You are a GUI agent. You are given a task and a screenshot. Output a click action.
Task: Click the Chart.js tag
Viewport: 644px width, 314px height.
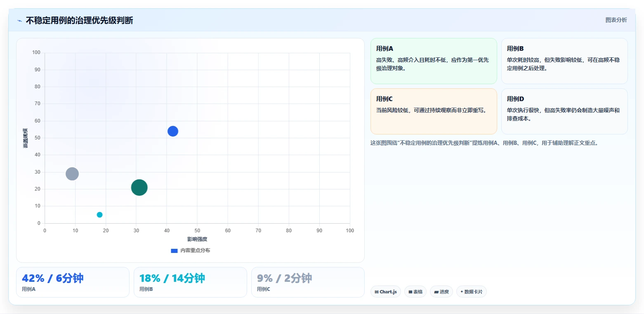[x=386, y=292]
